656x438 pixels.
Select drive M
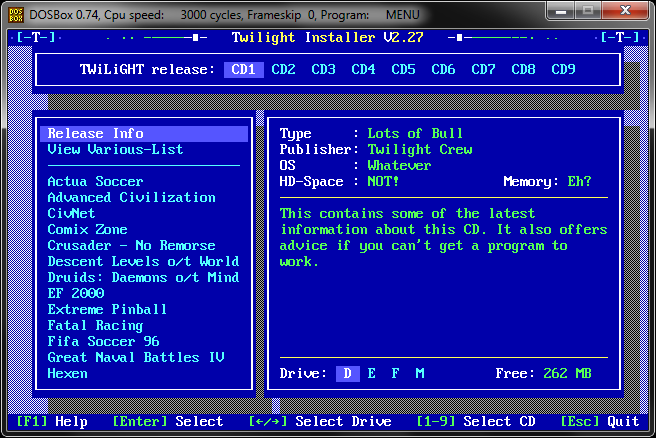420,374
